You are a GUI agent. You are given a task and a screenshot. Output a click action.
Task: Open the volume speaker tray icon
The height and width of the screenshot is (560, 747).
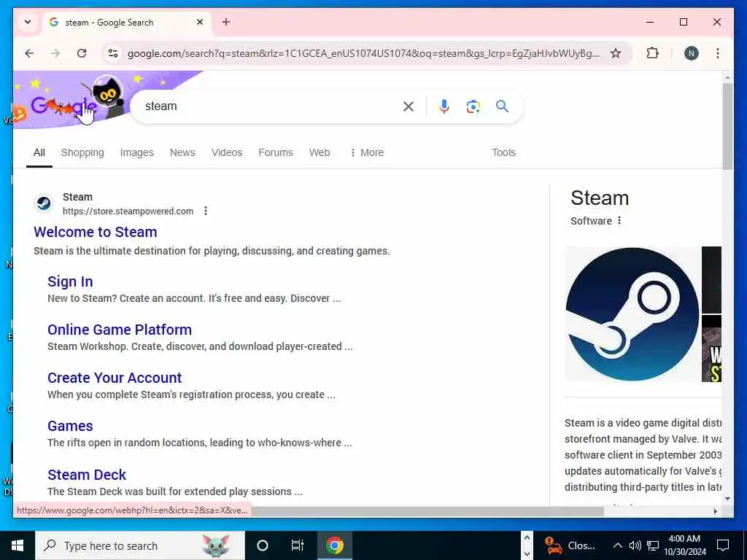pos(635,545)
